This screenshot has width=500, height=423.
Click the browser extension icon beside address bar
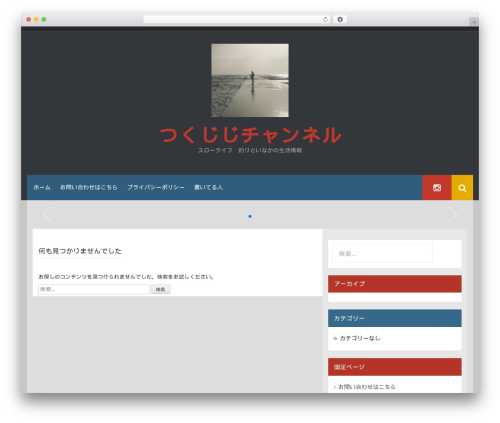tap(340, 20)
